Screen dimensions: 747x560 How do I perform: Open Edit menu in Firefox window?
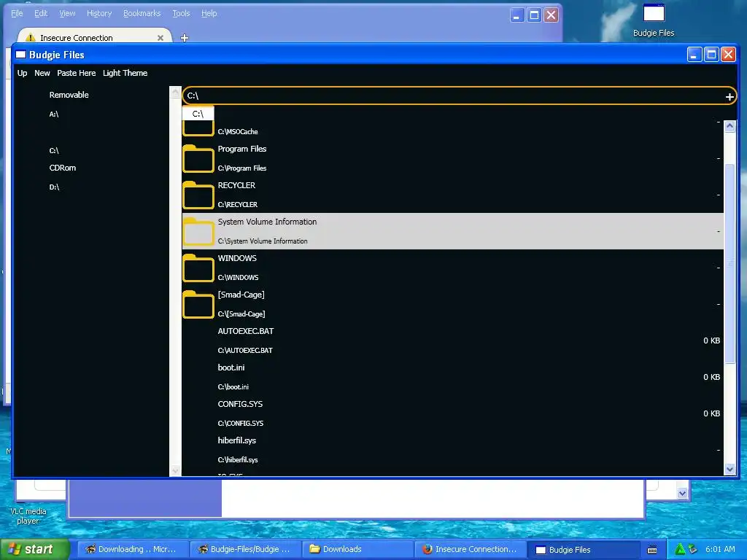click(x=41, y=13)
